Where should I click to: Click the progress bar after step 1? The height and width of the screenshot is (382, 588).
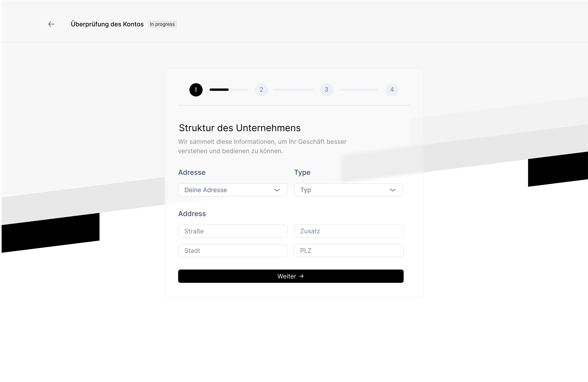click(x=228, y=90)
